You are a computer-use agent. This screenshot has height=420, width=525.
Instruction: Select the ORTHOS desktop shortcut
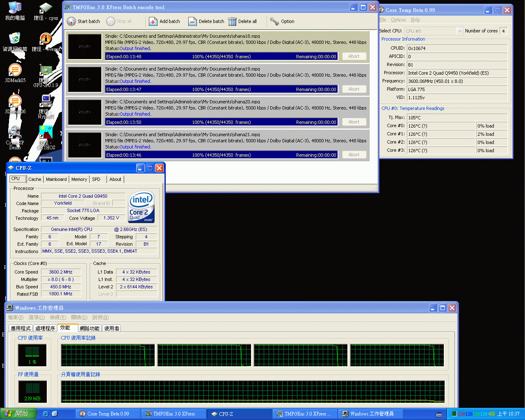(x=46, y=138)
